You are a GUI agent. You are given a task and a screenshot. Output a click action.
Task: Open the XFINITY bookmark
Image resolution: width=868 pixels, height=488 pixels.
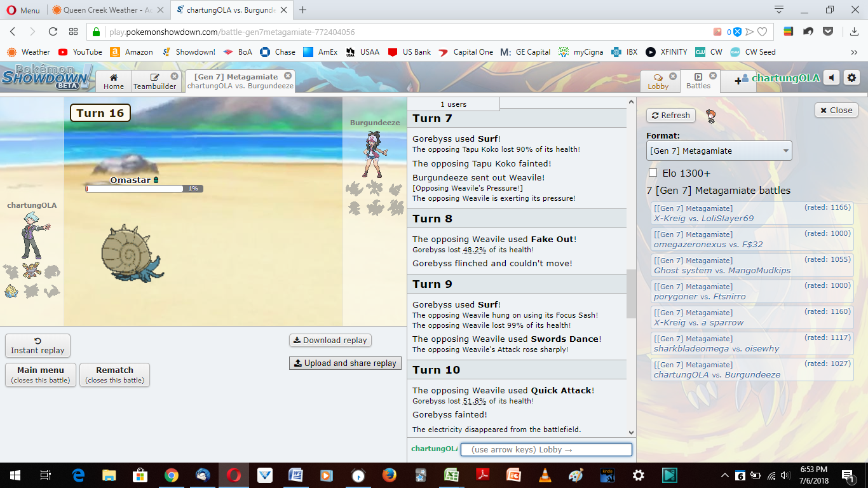pyautogui.click(x=666, y=52)
